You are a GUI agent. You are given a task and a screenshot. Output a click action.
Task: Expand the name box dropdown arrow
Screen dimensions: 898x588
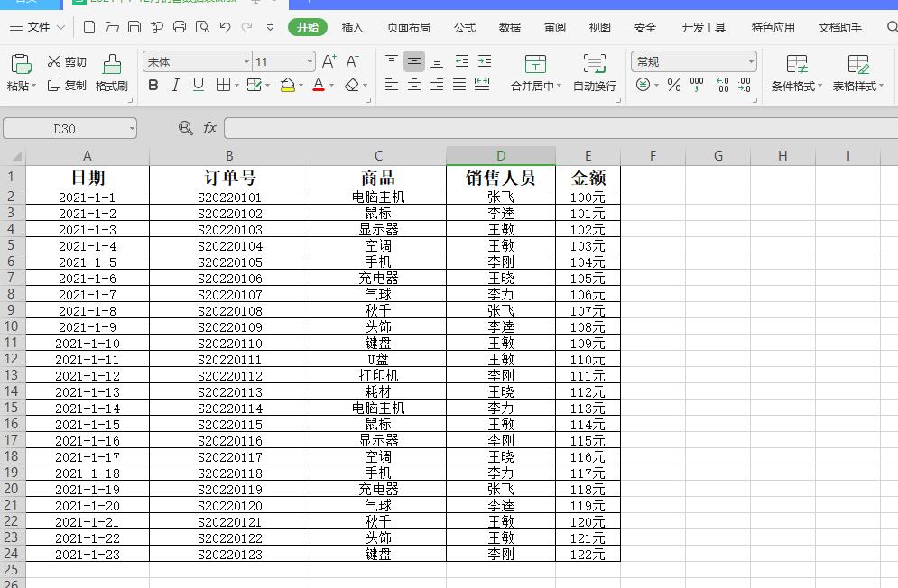point(133,129)
